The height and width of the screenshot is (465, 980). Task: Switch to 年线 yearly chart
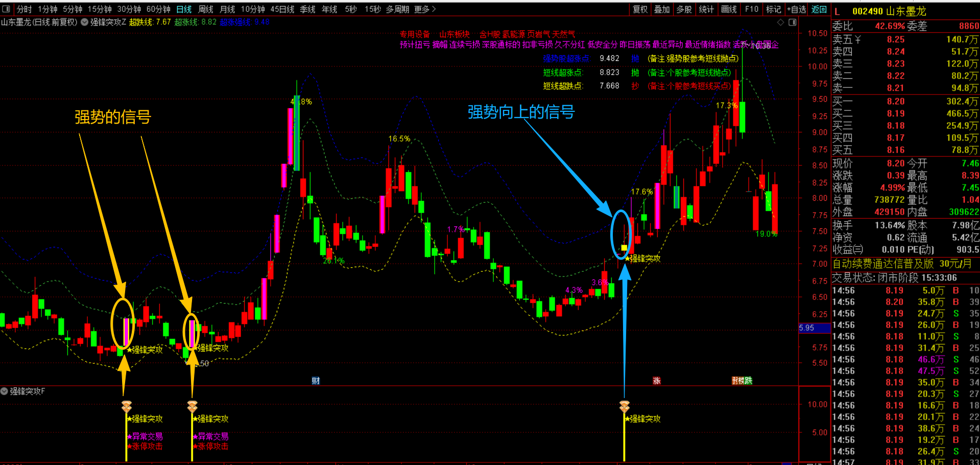(329, 9)
